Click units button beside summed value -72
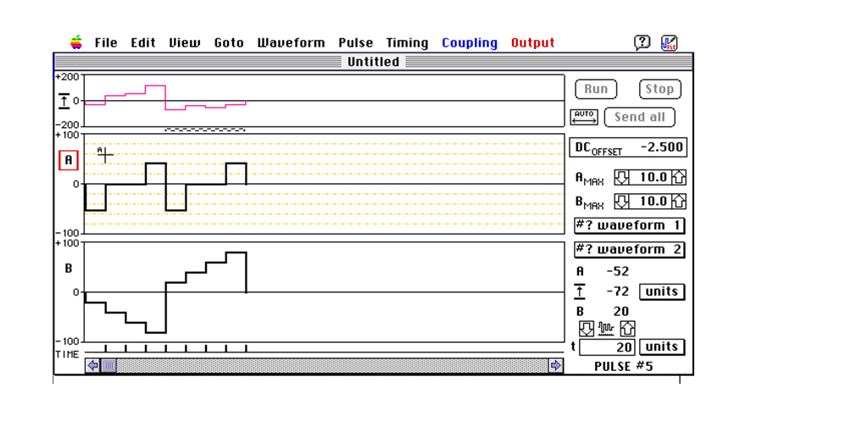The image size is (868, 421). (662, 291)
